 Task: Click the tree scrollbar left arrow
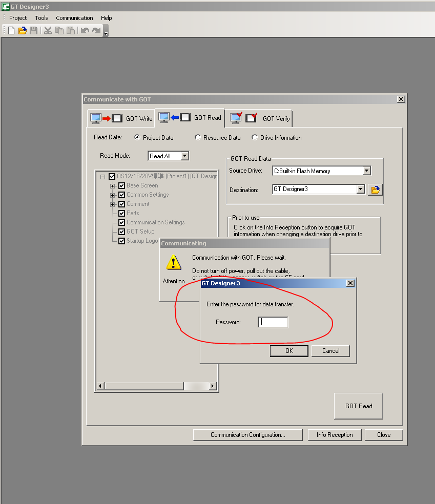100,386
